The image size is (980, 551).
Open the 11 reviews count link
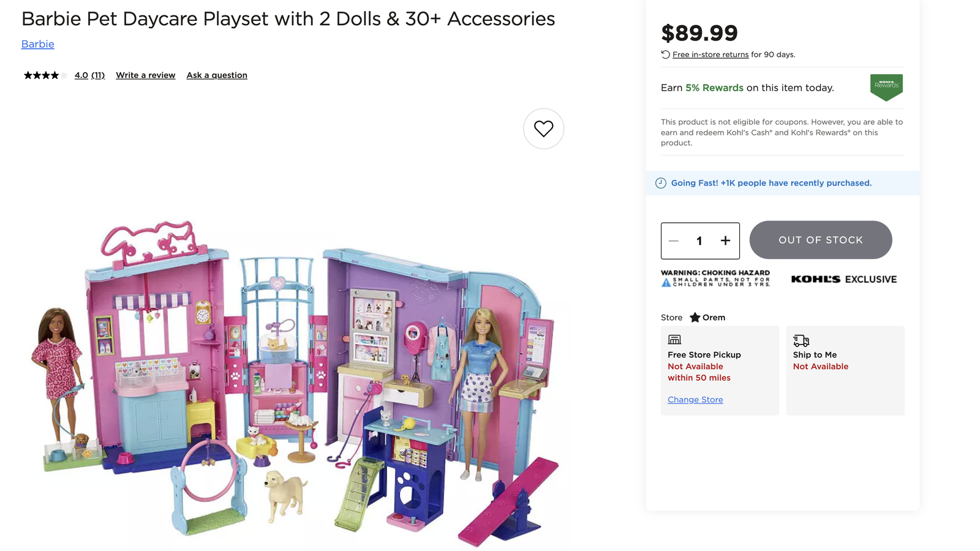[x=98, y=75]
